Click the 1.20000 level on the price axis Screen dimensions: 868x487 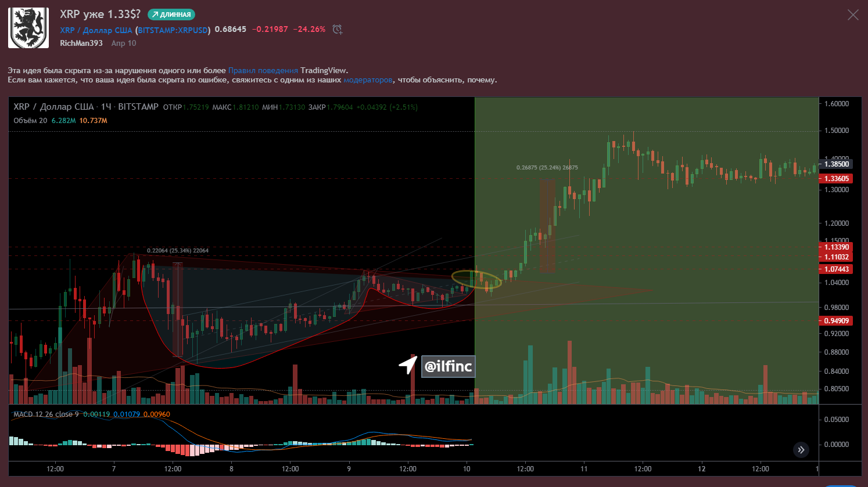[x=837, y=223]
